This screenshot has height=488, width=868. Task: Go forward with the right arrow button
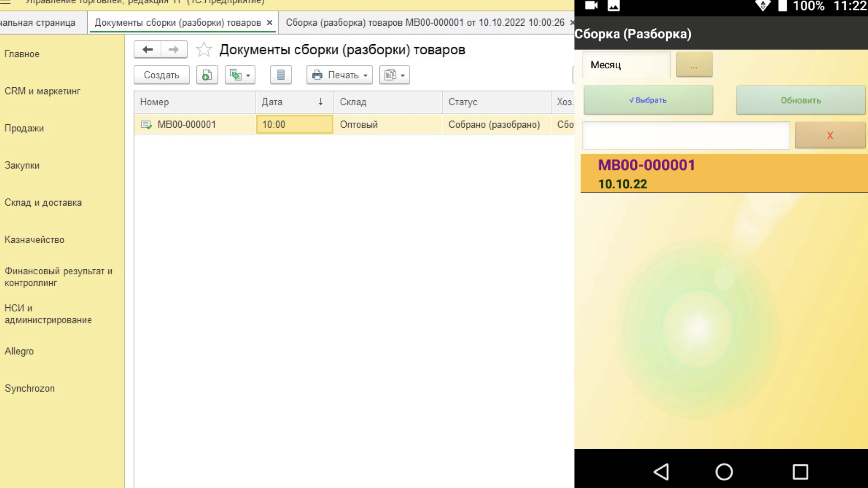tap(174, 49)
